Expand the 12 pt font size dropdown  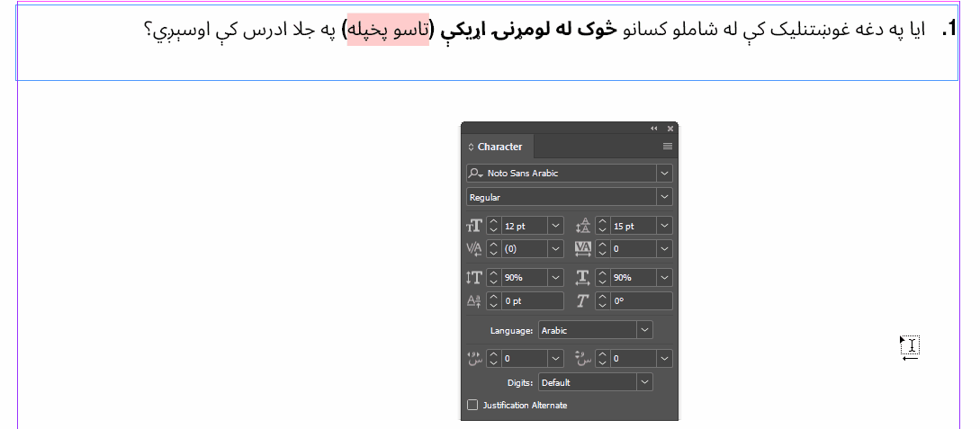pos(555,226)
